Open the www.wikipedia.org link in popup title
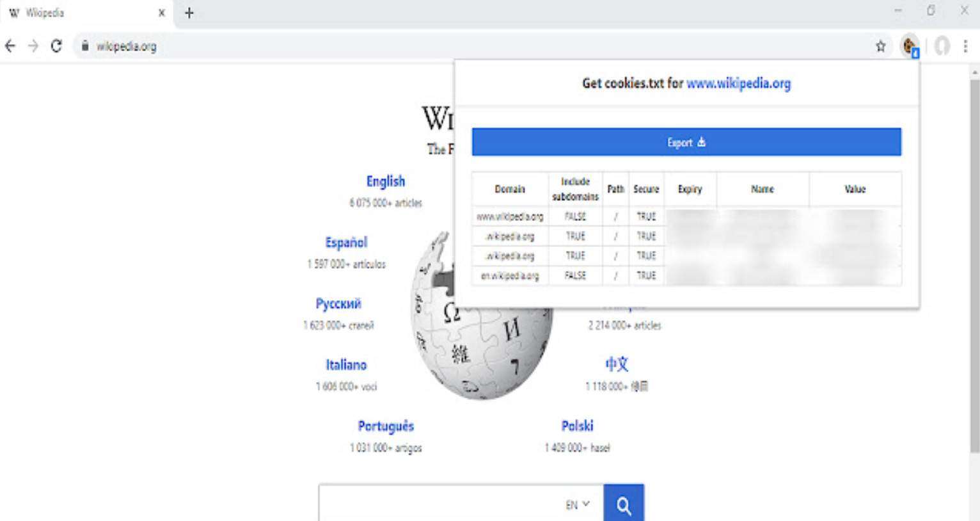 tap(739, 83)
